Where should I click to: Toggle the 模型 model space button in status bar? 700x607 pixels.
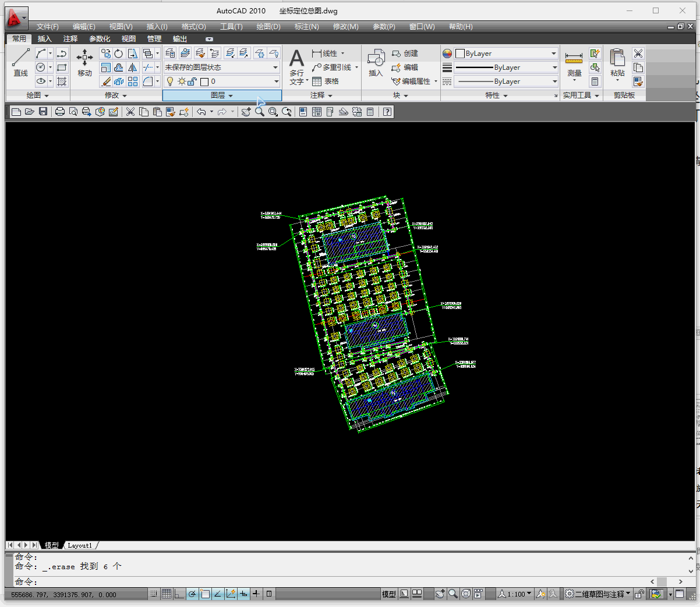point(388,594)
